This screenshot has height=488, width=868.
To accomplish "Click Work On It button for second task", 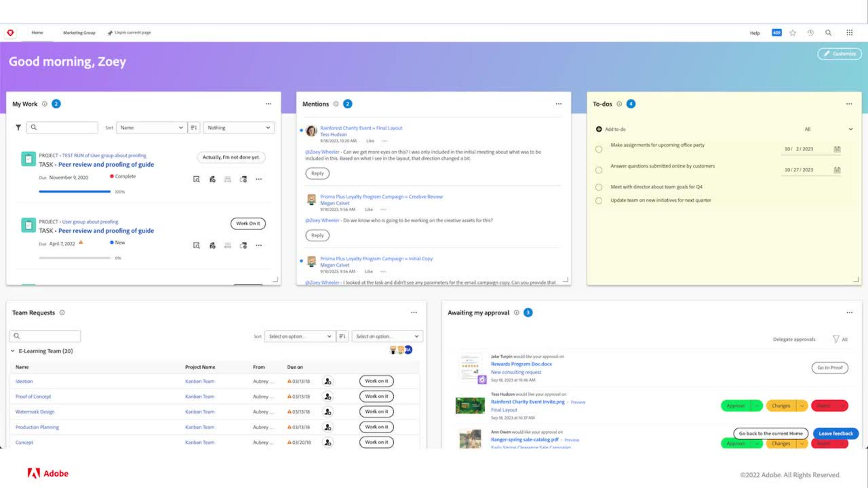I will click(x=248, y=223).
